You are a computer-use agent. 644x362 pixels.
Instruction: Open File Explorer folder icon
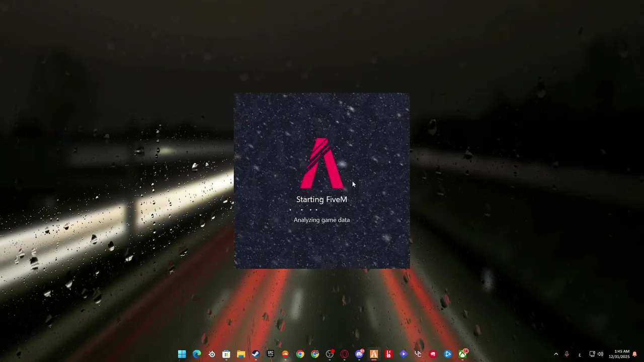241,354
